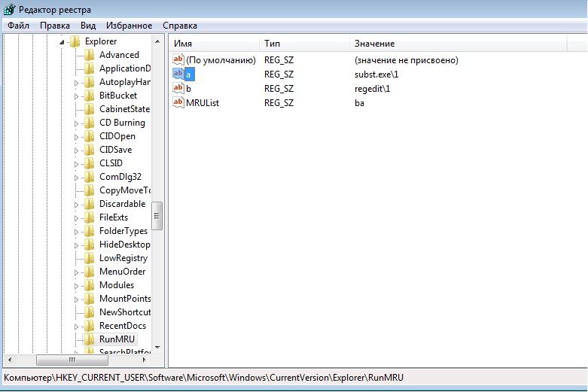Collapse the Explorer tree node
The width and height of the screenshot is (588, 392).
click(62, 42)
